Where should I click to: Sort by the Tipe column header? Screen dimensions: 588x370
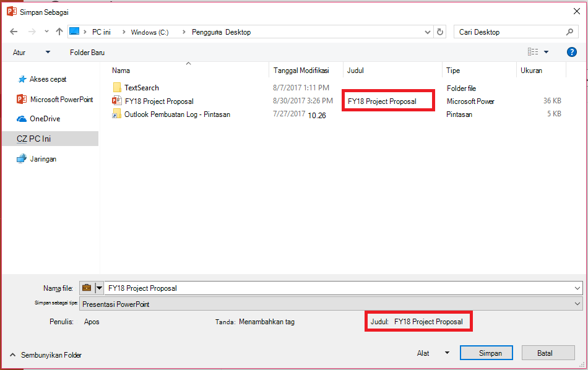[453, 71]
